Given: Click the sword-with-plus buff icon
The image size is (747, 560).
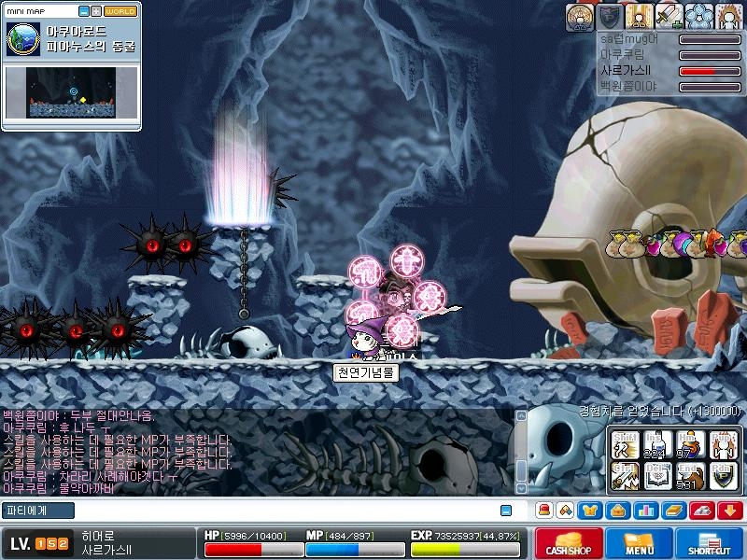Looking at the screenshot, I should point(669,16).
